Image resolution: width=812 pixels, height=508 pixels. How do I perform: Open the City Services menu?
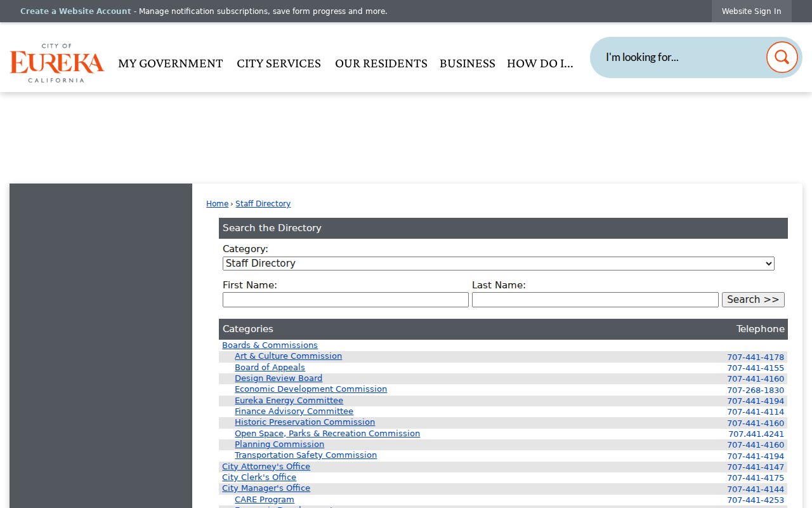pos(278,63)
